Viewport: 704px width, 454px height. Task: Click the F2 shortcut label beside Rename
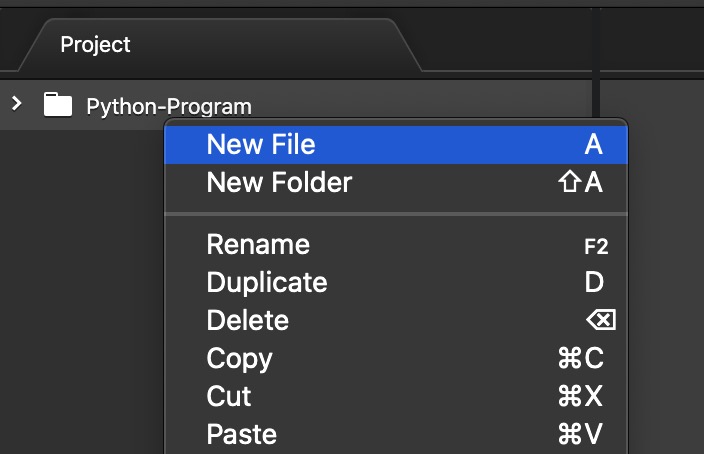click(x=596, y=246)
